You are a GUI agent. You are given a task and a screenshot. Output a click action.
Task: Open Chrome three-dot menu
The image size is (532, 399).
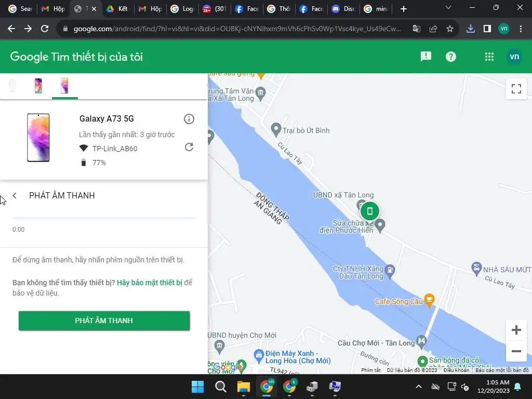point(521,29)
